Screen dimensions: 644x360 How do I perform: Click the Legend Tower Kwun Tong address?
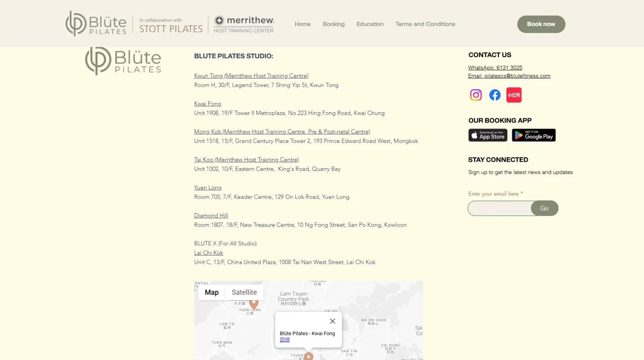(266, 85)
